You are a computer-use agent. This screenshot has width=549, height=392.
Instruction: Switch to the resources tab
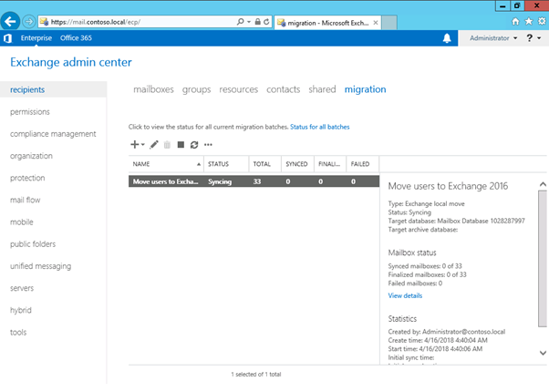[238, 89]
